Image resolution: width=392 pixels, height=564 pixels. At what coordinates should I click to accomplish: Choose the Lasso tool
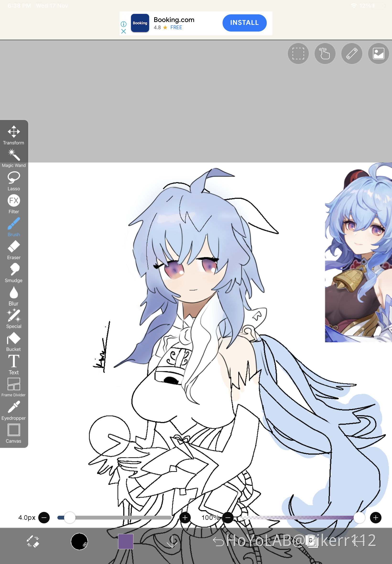click(x=14, y=181)
